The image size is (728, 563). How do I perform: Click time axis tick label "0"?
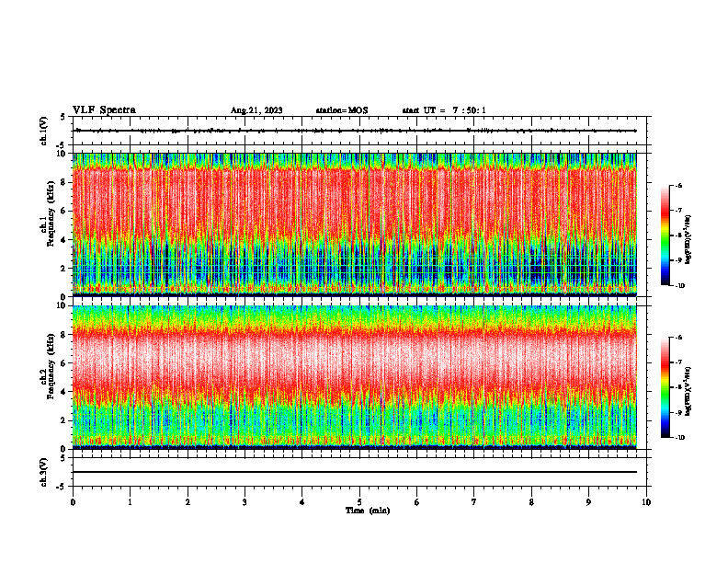click(x=73, y=502)
